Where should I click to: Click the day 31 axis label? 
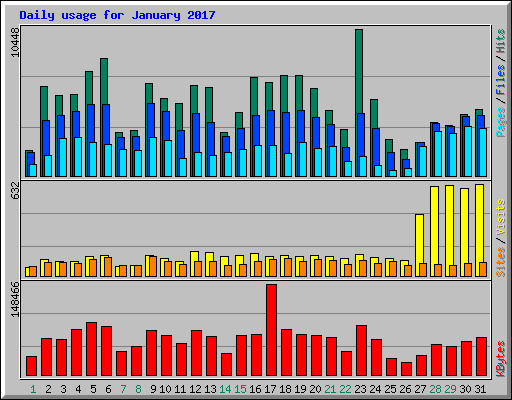tap(480, 389)
